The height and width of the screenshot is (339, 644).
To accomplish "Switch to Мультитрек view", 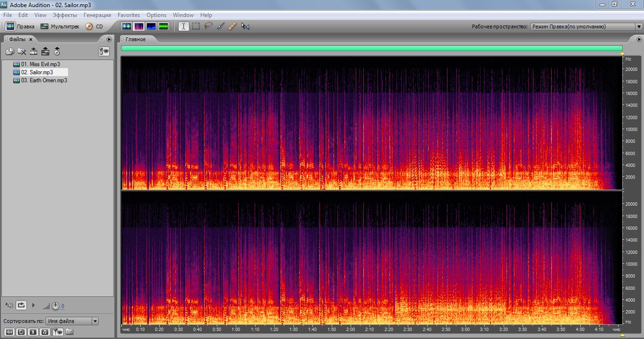I will point(60,26).
